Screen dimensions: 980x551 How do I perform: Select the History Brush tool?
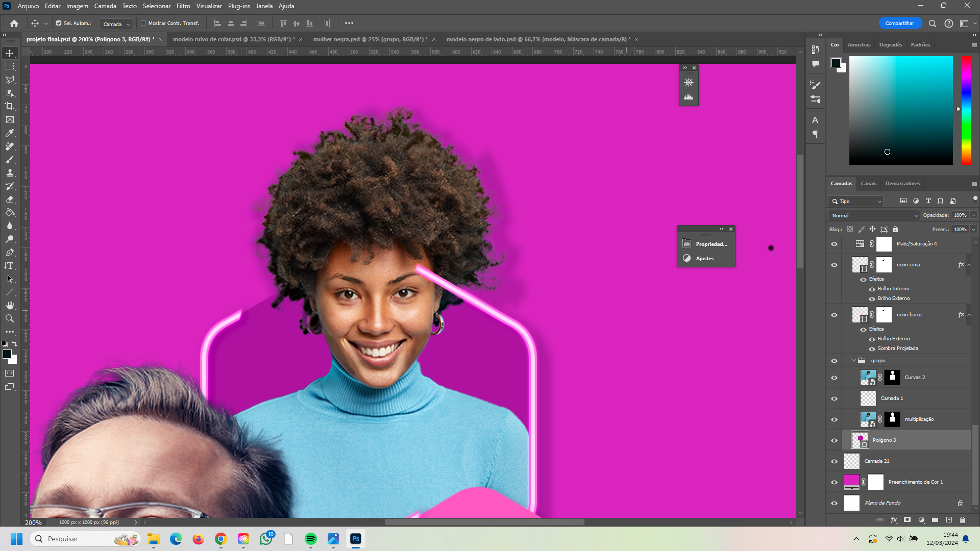point(10,186)
